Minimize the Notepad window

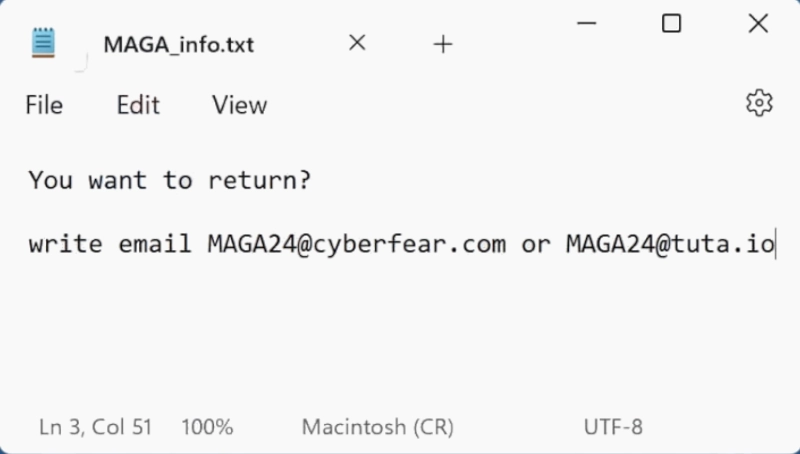coord(585,24)
